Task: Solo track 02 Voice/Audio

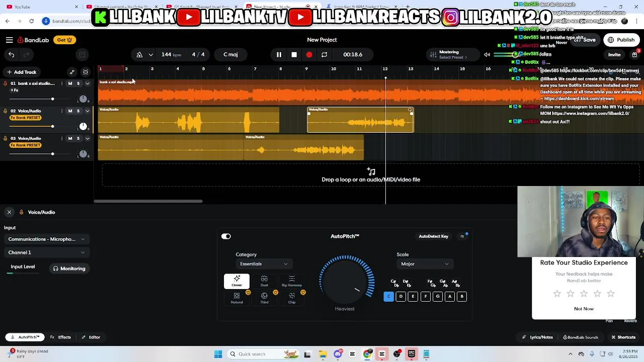Action: click(x=78, y=111)
